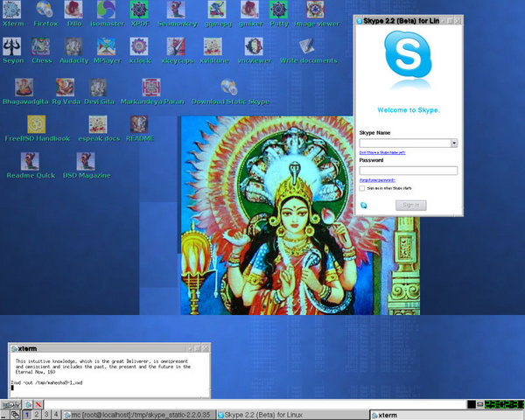Viewport: 525px width, 420px height.
Task: Open the Chess game icon
Action: [40, 47]
